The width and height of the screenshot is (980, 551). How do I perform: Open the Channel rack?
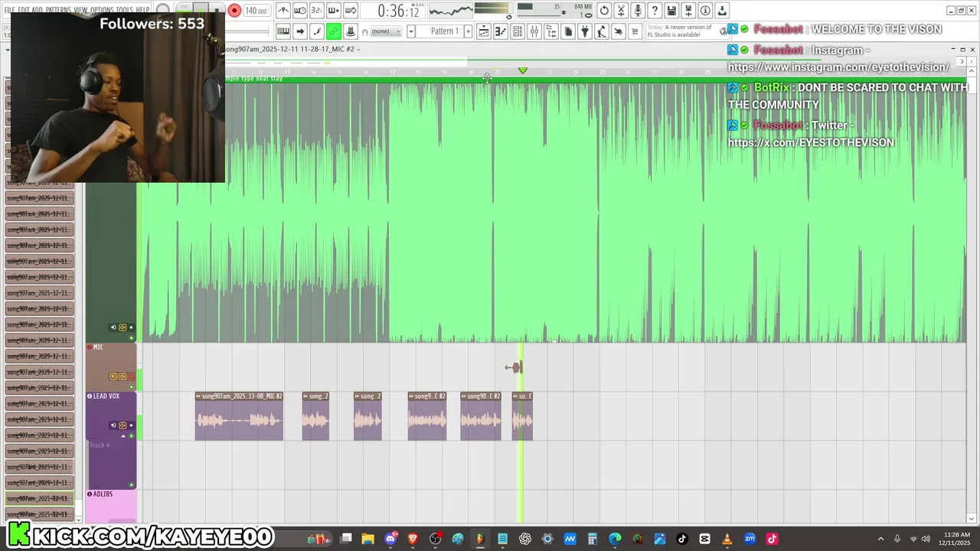pyautogui.click(x=518, y=31)
